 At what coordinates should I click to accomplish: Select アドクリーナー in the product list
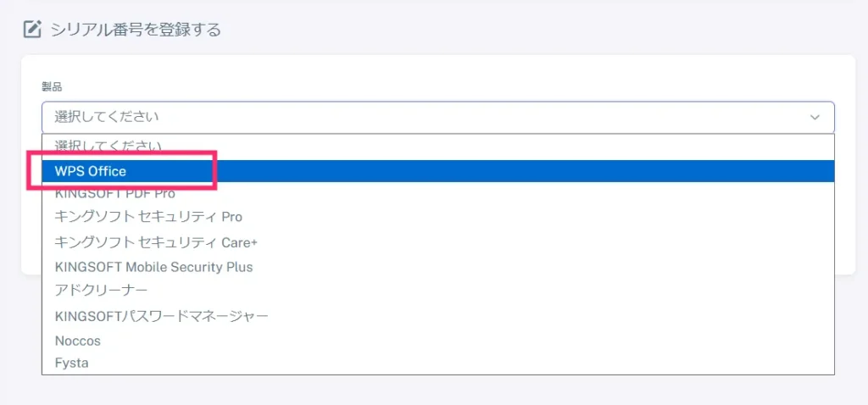(102, 290)
